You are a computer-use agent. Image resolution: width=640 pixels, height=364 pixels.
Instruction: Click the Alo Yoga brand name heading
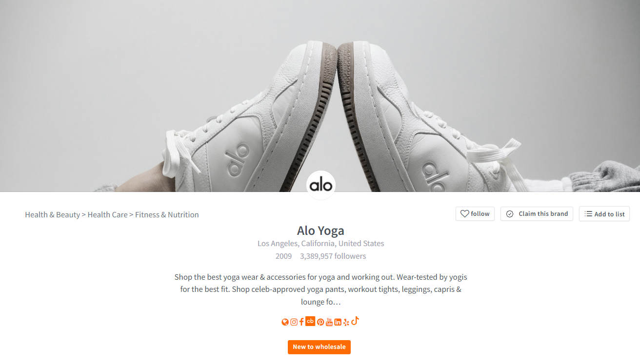pos(320,230)
